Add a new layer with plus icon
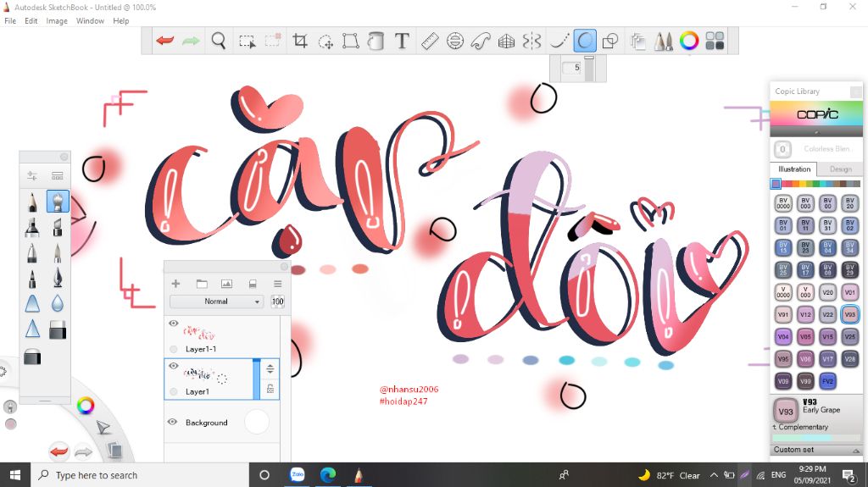The height and width of the screenshot is (487, 868). point(176,284)
